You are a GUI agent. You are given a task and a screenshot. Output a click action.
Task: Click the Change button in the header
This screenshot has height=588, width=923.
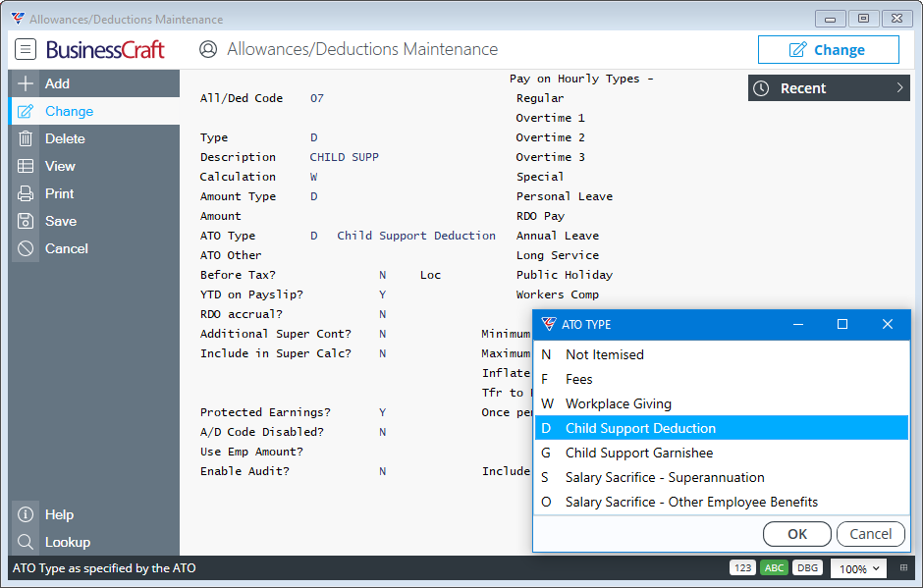click(x=828, y=49)
